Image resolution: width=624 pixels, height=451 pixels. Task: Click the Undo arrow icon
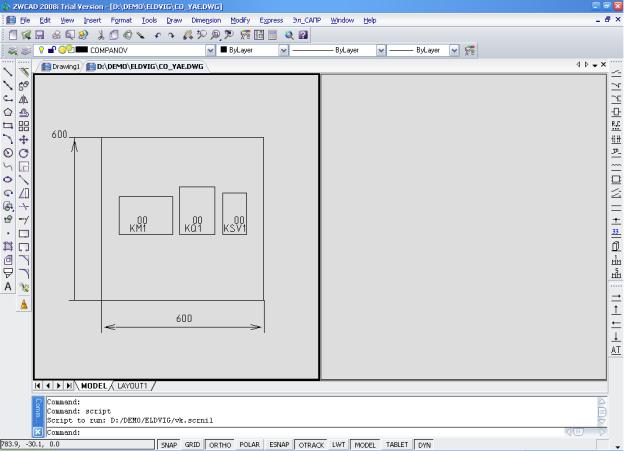tap(157, 34)
